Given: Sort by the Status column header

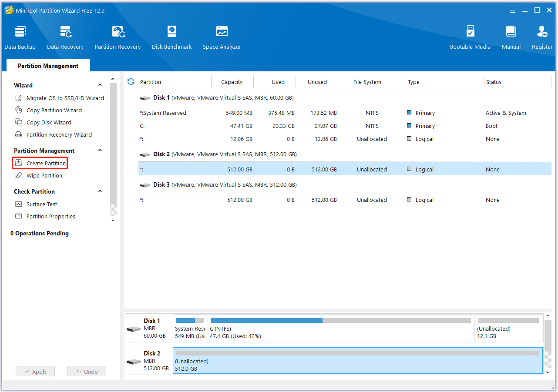Looking at the screenshot, I should (518, 82).
